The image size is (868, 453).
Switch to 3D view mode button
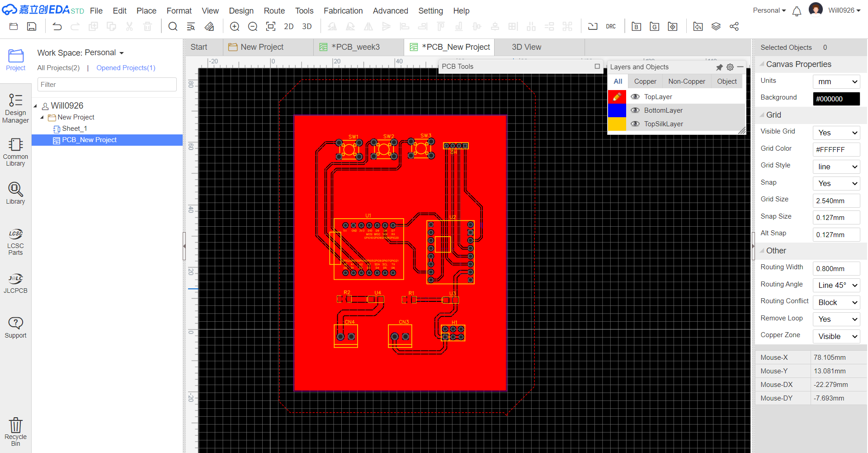(x=307, y=27)
